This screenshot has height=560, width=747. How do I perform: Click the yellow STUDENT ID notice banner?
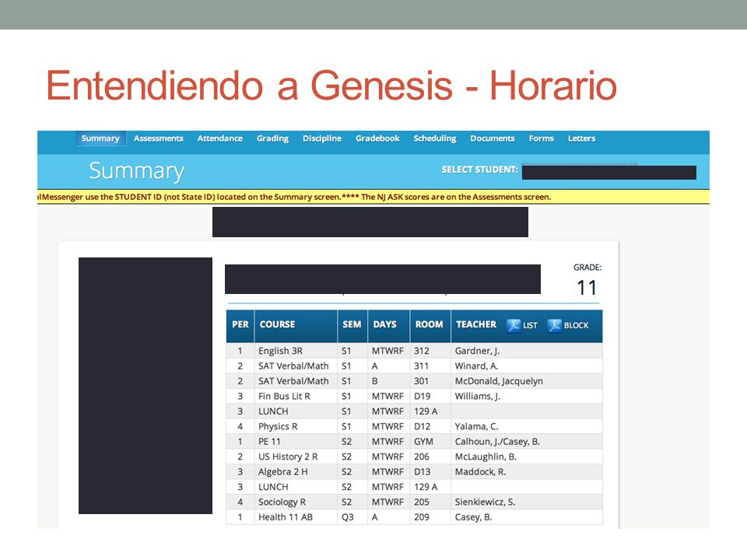tap(373, 197)
